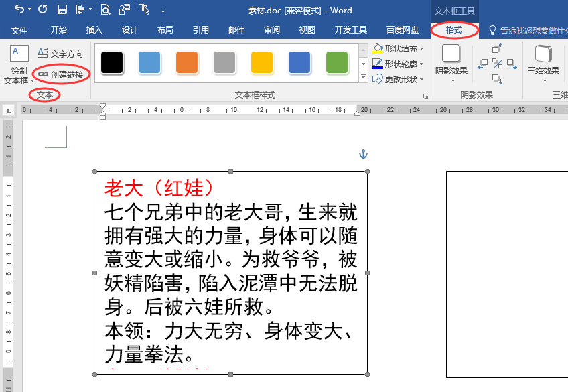Expand the full text box styles gallery
The width and height of the screenshot is (568, 392).
[x=363, y=76]
